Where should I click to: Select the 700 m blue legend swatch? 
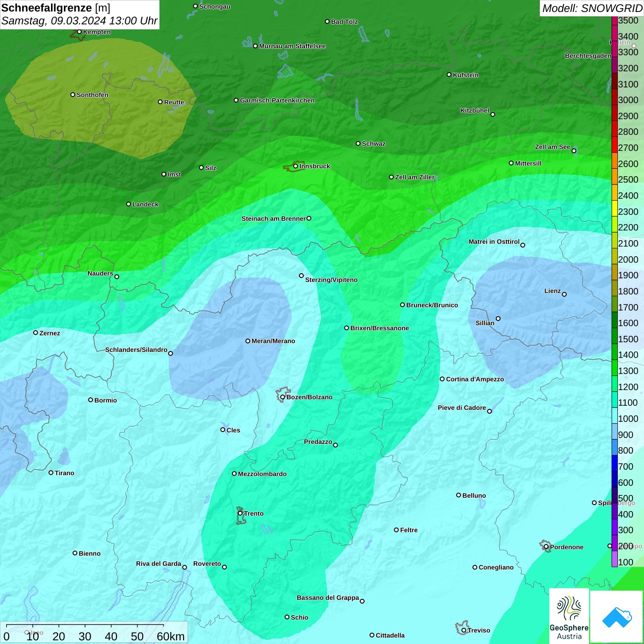coord(615,463)
